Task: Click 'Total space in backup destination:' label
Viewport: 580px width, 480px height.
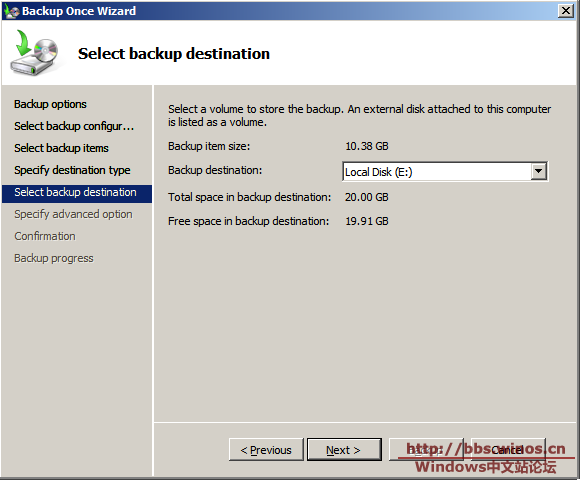Action: point(249,197)
